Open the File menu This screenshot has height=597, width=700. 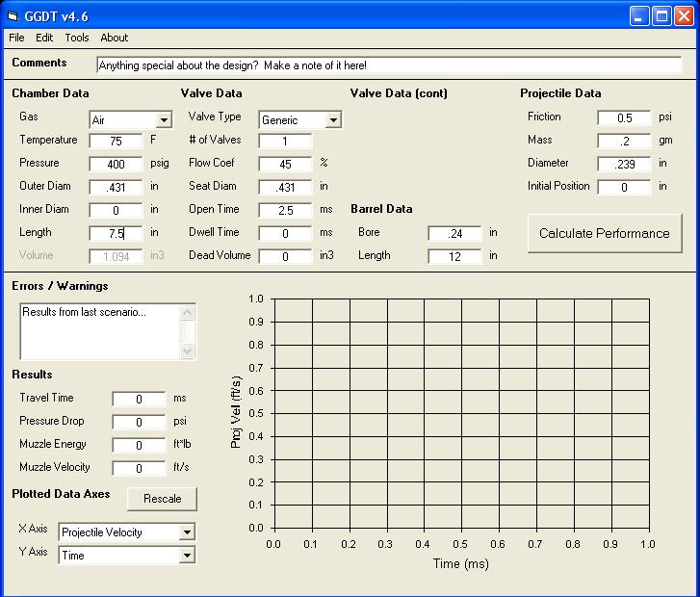click(16, 38)
